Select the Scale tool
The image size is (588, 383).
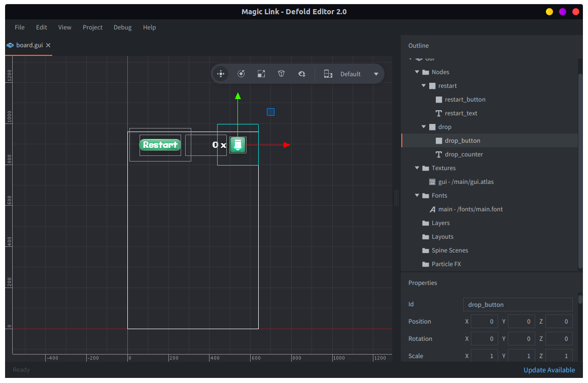(x=261, y=74)
